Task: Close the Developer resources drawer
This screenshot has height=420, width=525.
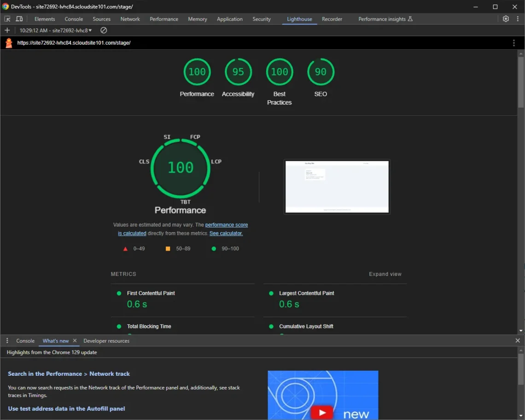Action: click(517, 340)
